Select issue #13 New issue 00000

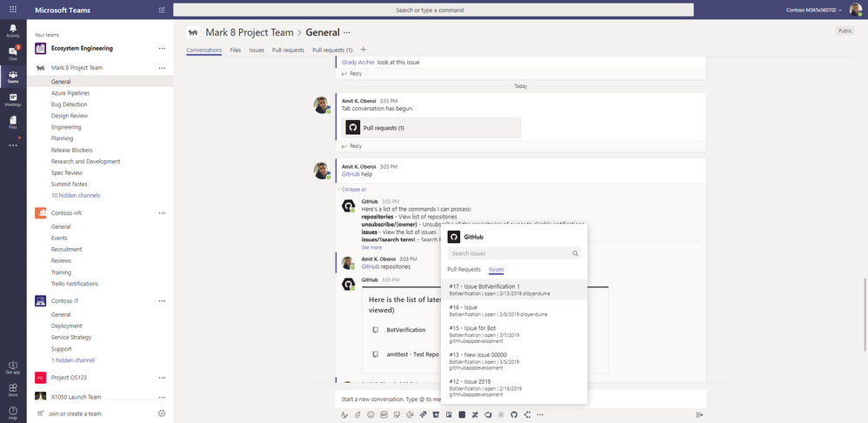coord(514,361)
